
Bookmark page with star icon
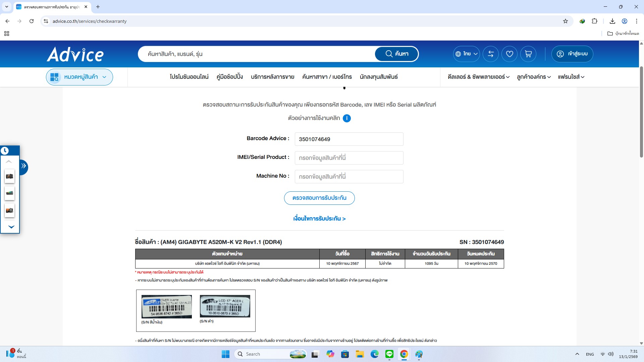click(x=566, y=21)
